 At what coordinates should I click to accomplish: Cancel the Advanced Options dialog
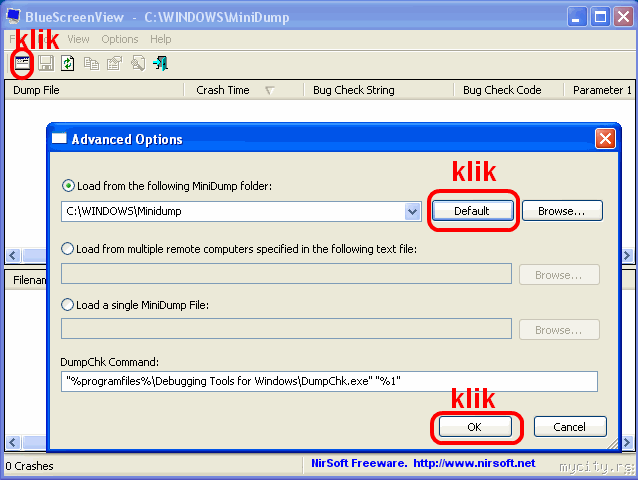(570, 427)
